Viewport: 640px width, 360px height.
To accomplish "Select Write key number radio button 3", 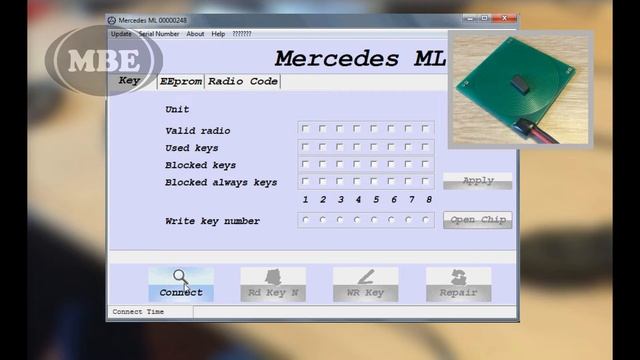I will click(x=340, y=220).
